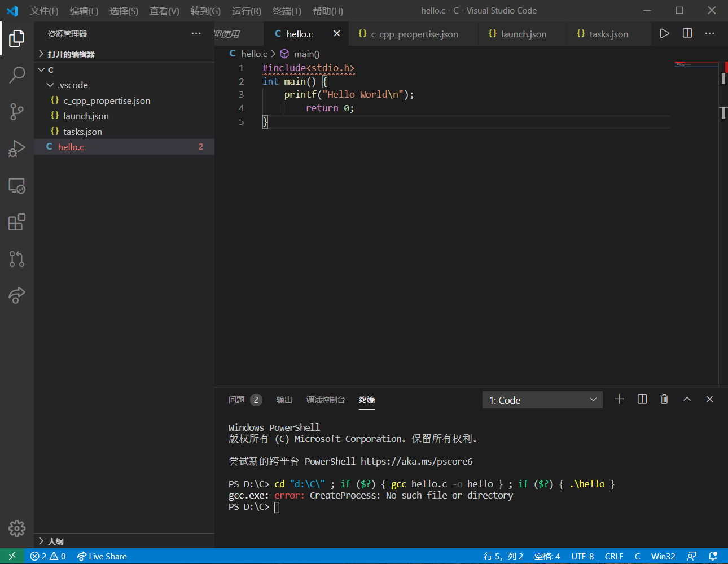
Task: Switch to the c_cpp_propertise.json editor tab
Action: (x=413, y=34)
